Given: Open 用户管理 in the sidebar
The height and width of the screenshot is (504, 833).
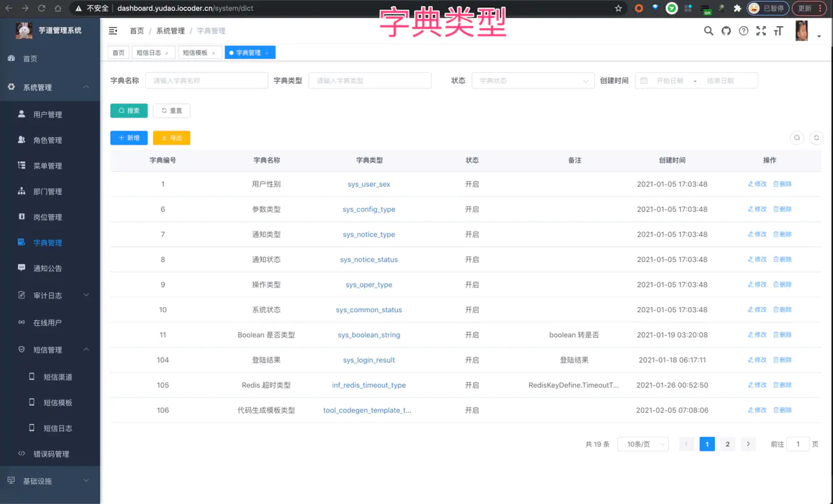Looking at the screenshot, I should (50, 114).
